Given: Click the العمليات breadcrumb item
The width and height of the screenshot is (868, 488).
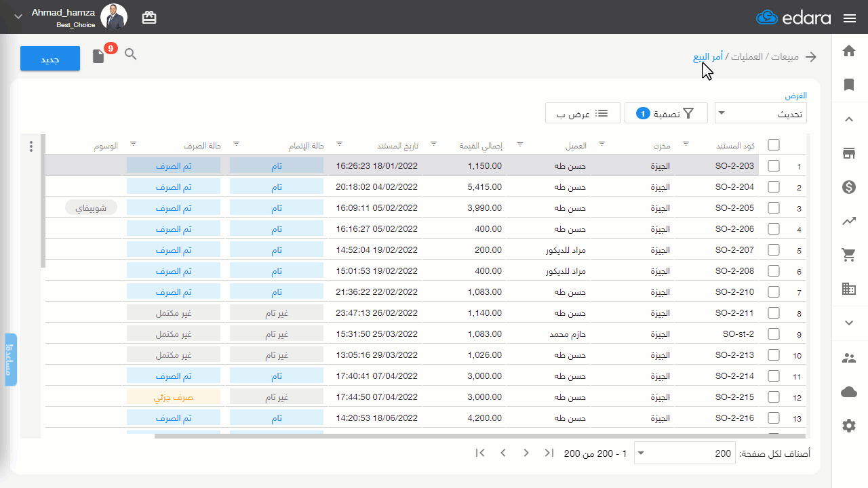Looking at the screenshot, I should pyautogui.click(x=745, y=57).
